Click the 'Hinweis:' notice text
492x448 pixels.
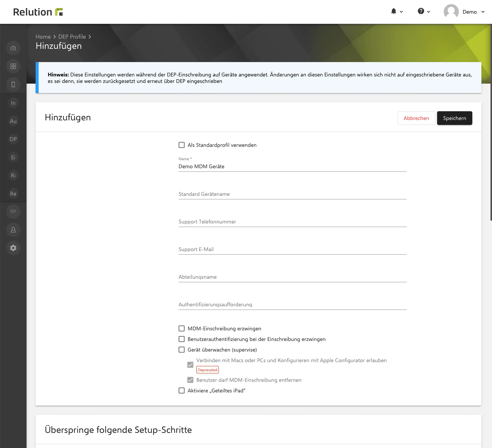(x=58, y=75)
